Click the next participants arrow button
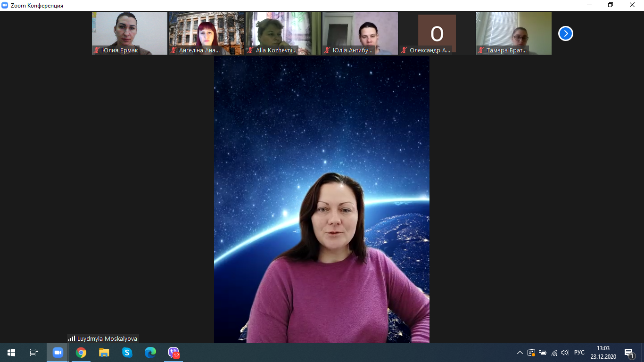Viewport: 644px width, 362px height. coord(565,33)
